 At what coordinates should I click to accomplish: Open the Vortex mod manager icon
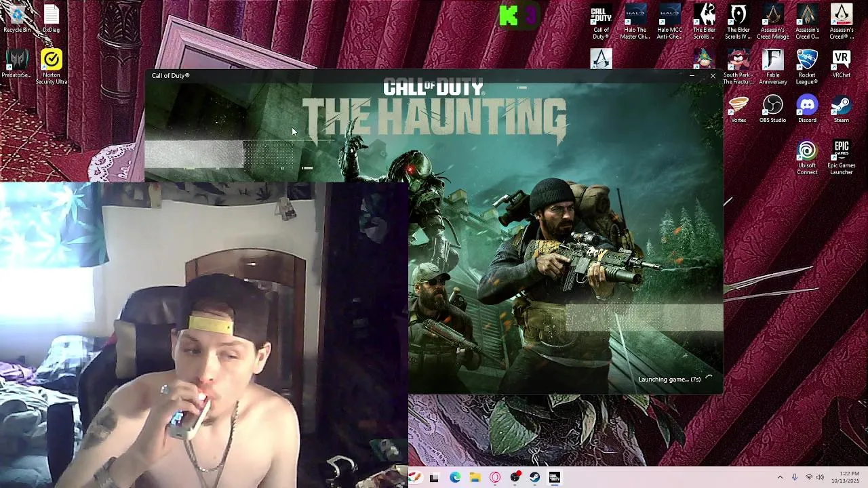click(x=738, y=109)
